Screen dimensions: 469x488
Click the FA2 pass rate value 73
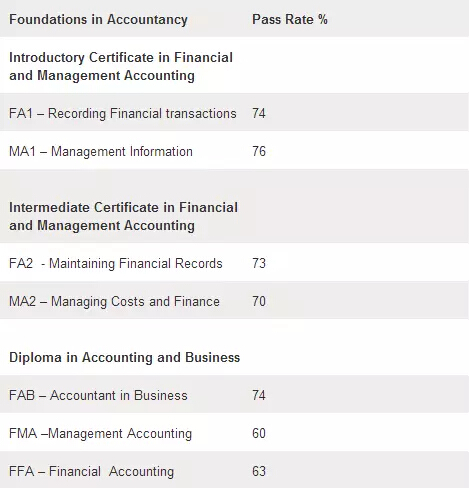(259, 263)
